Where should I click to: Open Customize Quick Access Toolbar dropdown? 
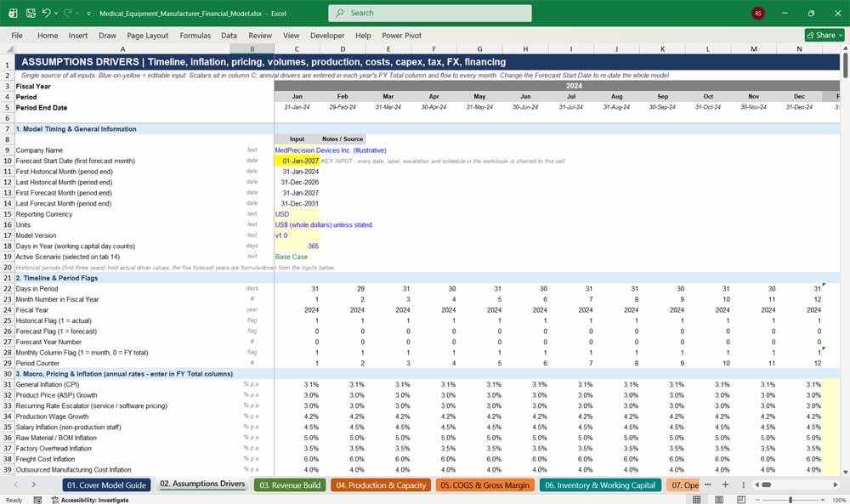click(88, 14)
